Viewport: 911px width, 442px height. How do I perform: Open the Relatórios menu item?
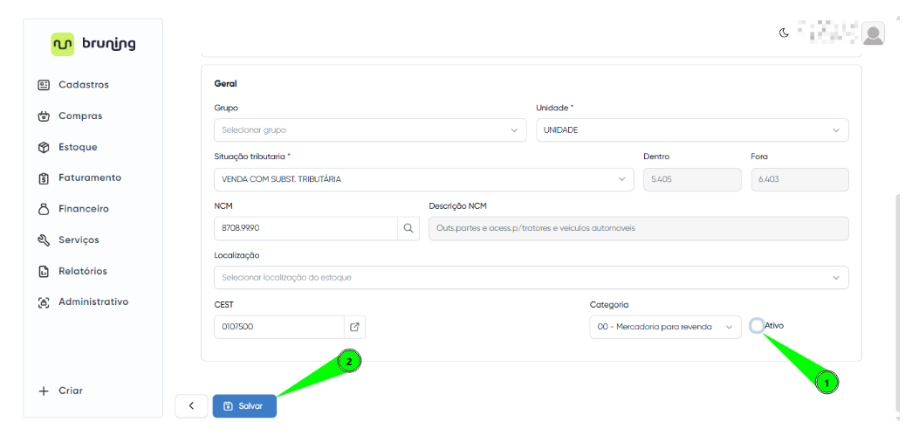[x=82, y=271]
